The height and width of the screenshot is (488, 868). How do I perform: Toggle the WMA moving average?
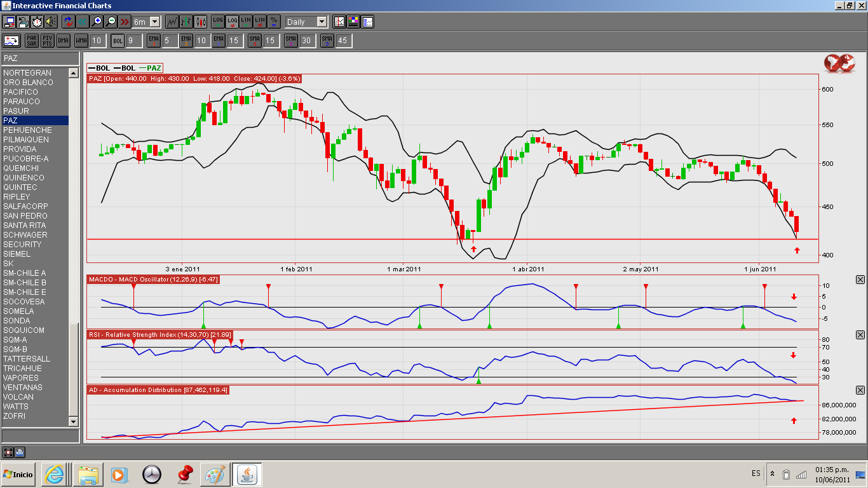(81, 41)
